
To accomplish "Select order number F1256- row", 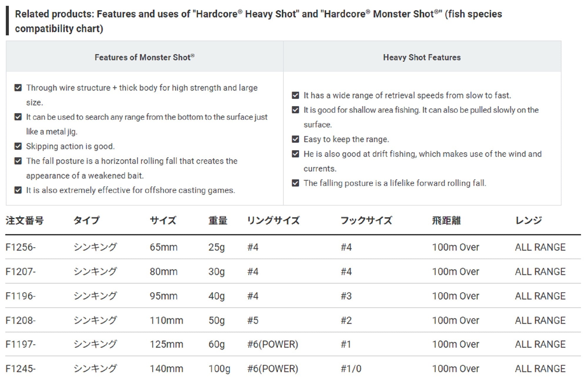I will (21, 247).
